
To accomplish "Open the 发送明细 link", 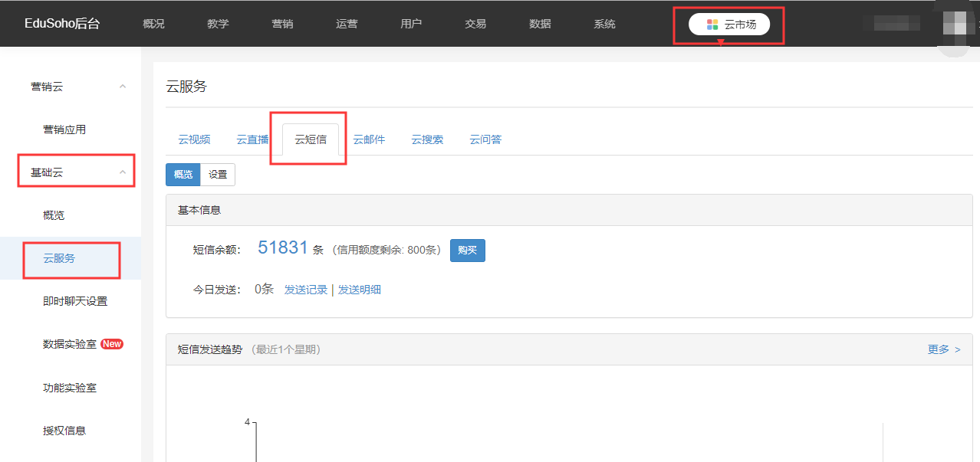I will pos(360,290).
